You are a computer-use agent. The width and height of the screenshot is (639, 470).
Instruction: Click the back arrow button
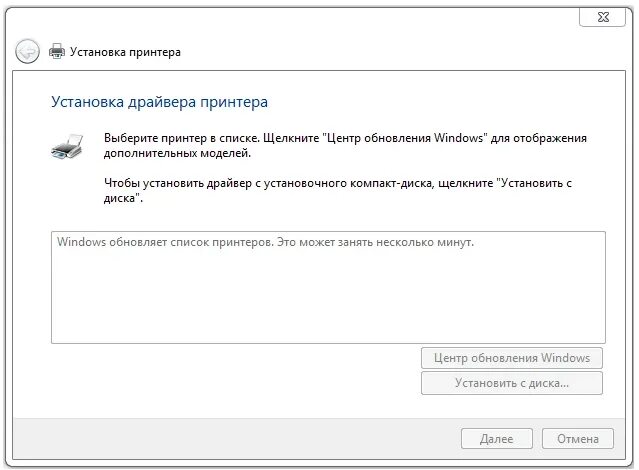tap(28, 51)
